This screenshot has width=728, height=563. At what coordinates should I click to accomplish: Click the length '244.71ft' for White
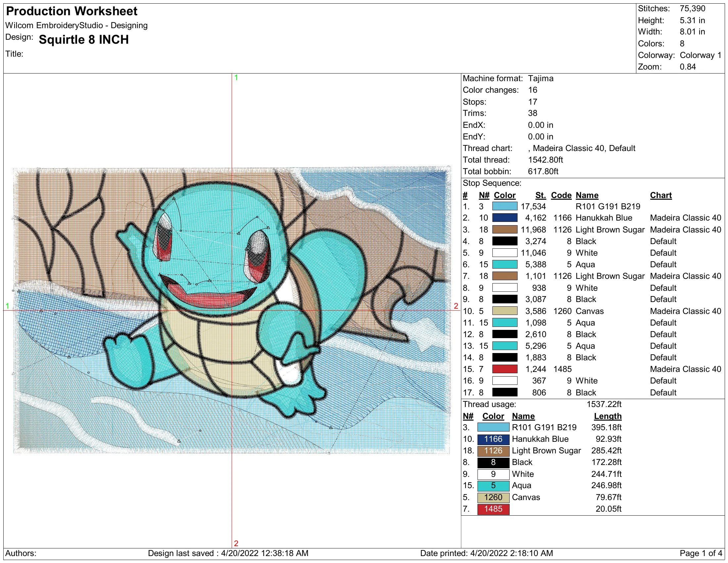point(606,474)
